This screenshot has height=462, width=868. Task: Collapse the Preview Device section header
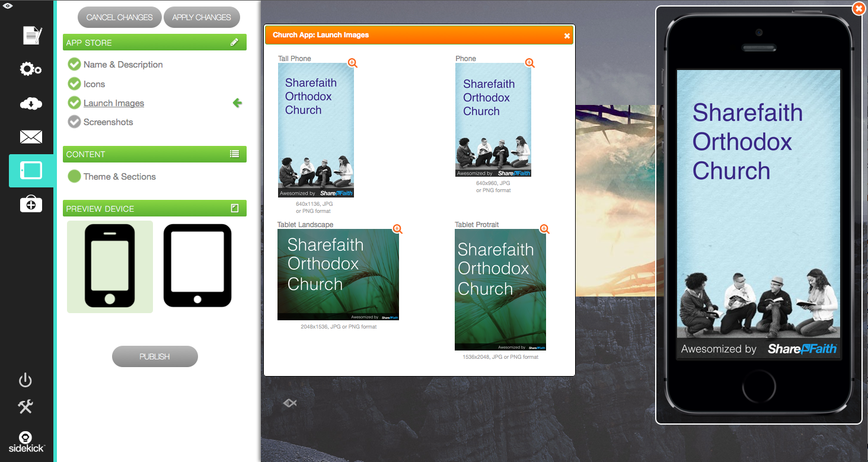tap(155, 209)
